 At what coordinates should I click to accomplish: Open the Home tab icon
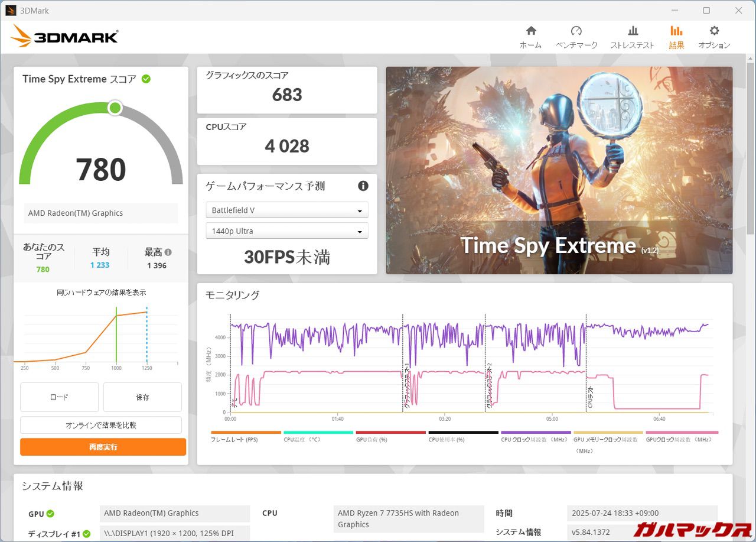[530, 31]
